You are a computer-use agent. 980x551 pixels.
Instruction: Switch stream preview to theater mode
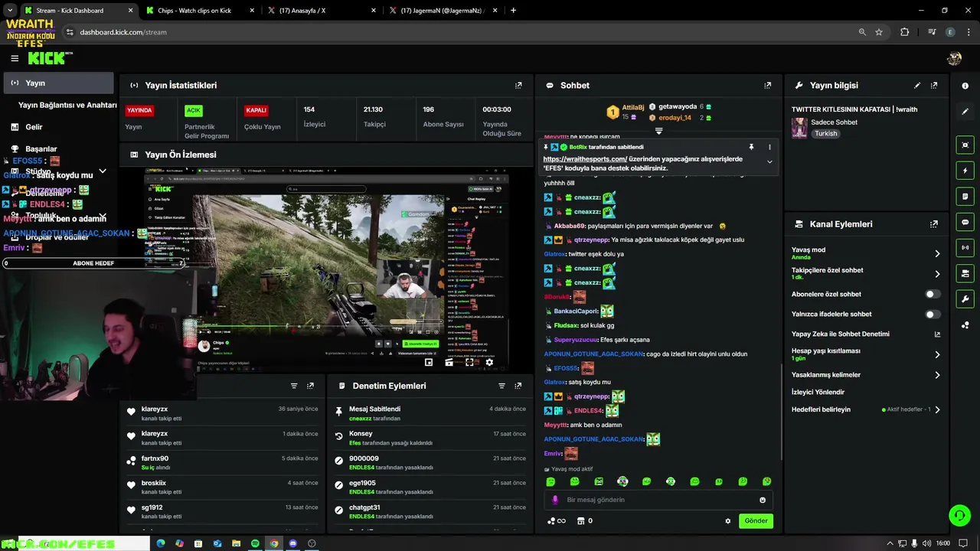(449, 363)
